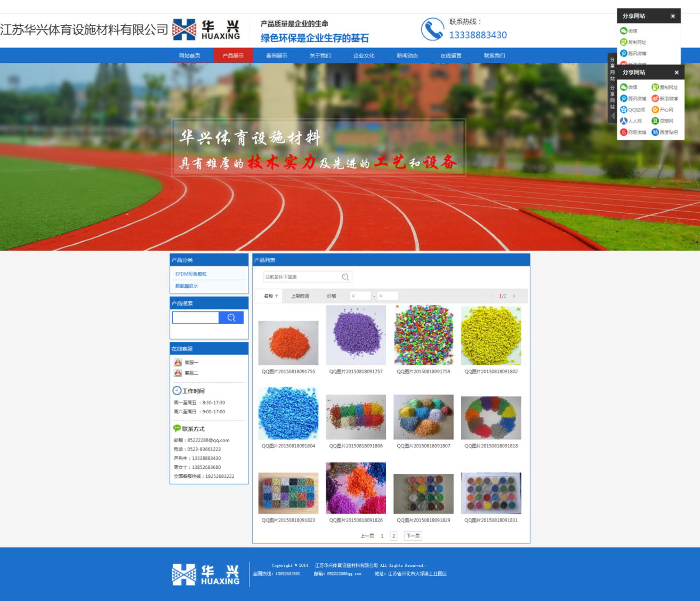This screenshot has width=700, height=601.
Task: Share to 人人网
Action: pyautogui.click(x=631, y=121)
